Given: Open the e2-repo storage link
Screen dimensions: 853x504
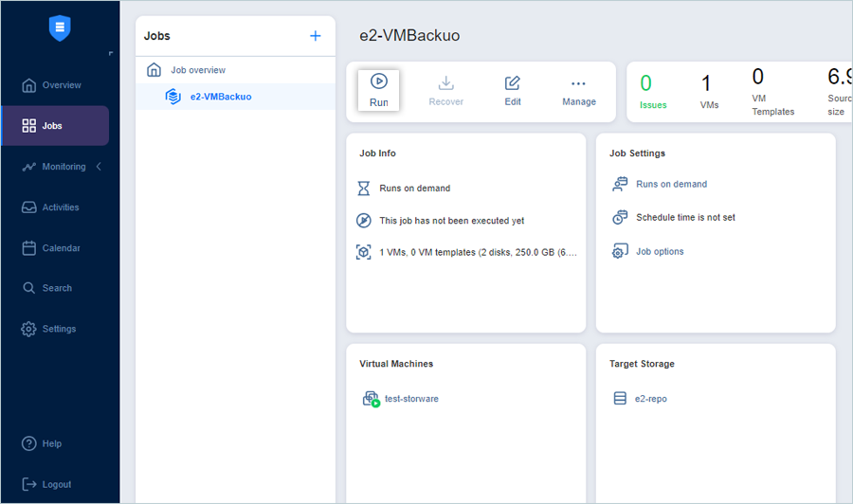Looking at the screenshot, I should (650, 399).
